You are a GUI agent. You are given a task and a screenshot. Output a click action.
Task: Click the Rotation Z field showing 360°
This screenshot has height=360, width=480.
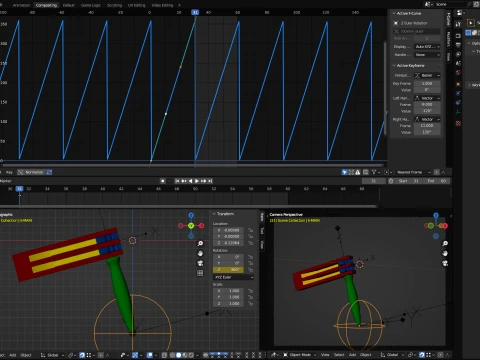(x=228, y=270)
